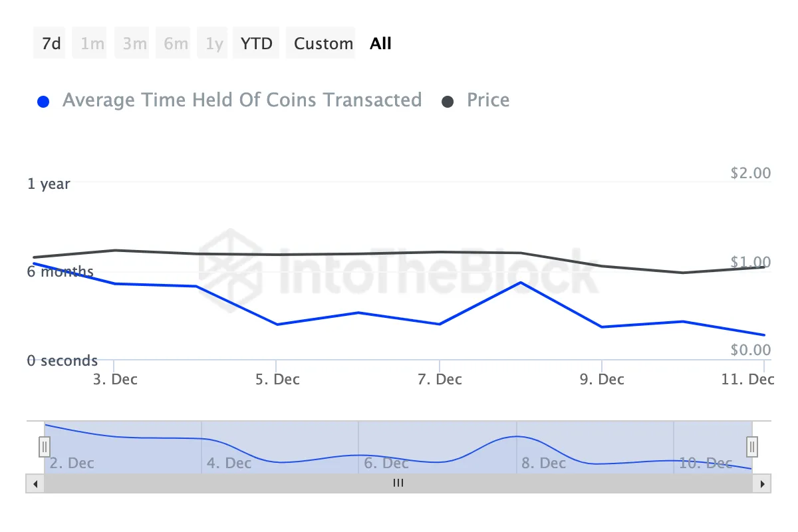Hide the Average Time Held Of Coins Transacted series

pos(242,100)
